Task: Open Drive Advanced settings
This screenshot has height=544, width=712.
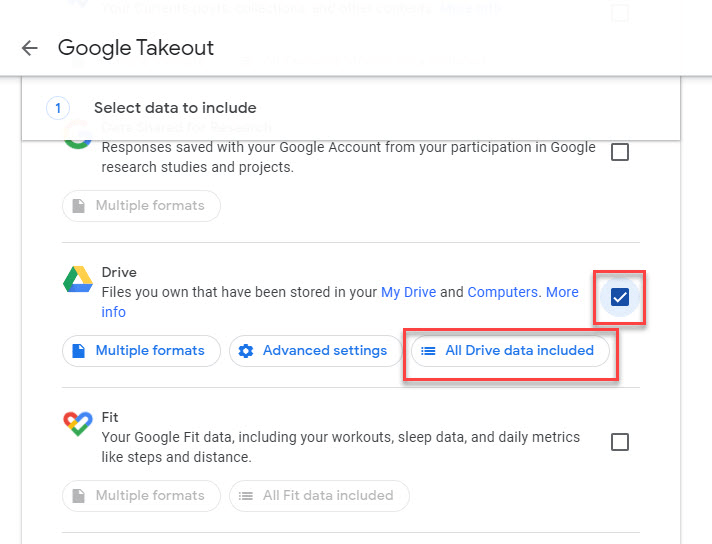Action: click(316, 351)
